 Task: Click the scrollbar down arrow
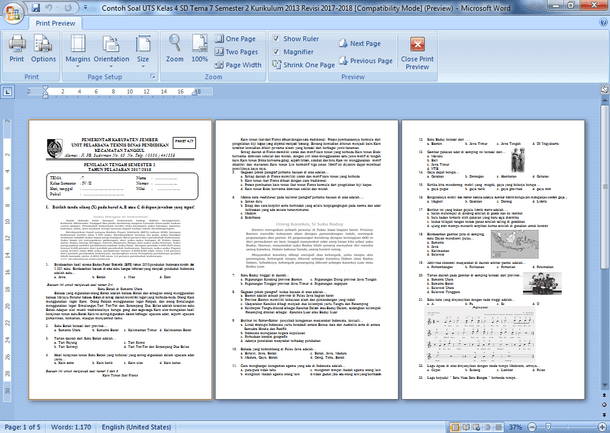604,385
